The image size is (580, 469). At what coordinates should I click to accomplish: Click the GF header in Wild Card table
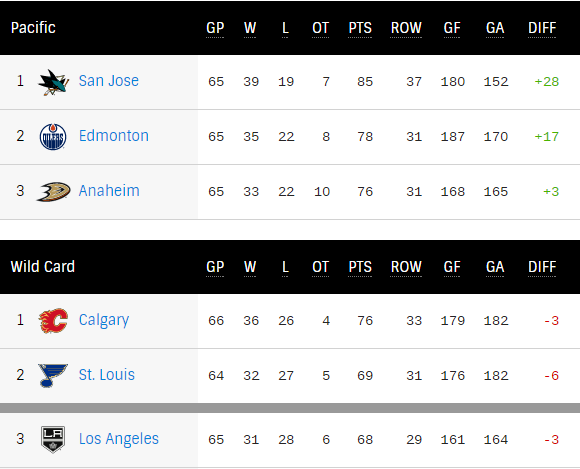click(452, 267)
